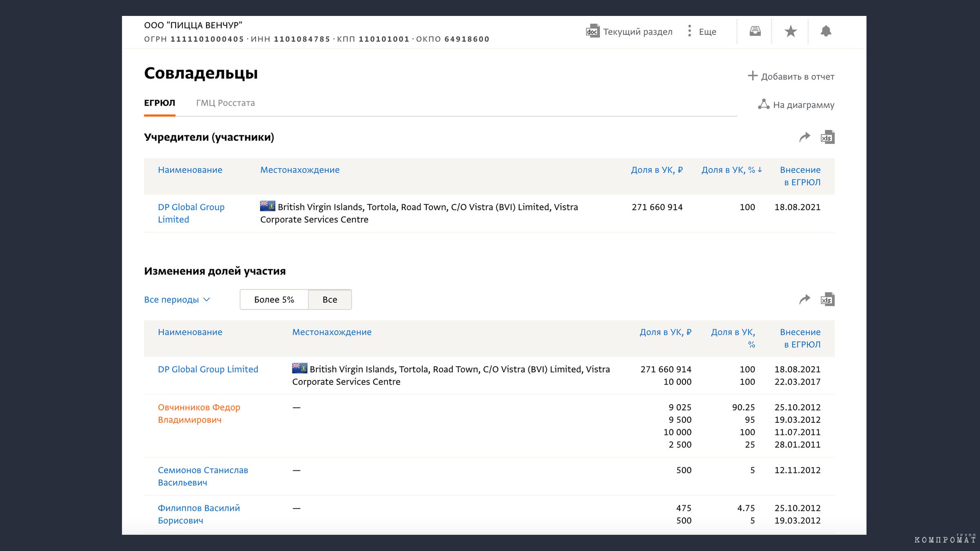Sort changes table by Доля в УК, %

(733, 338)
